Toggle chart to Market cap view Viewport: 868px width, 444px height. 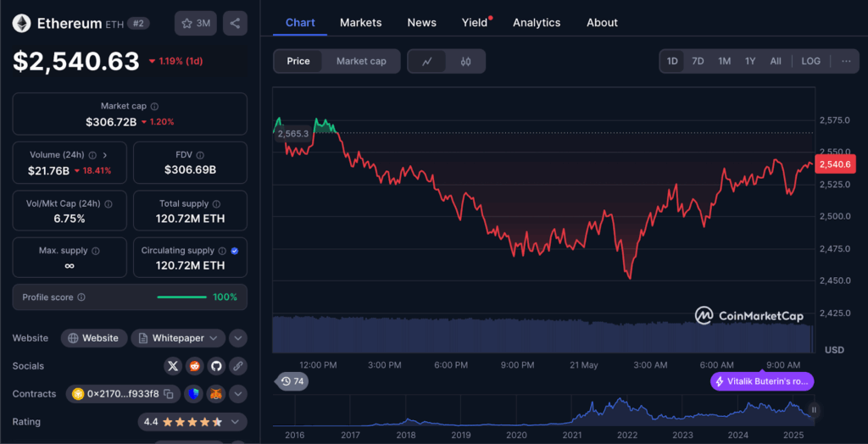361,61
